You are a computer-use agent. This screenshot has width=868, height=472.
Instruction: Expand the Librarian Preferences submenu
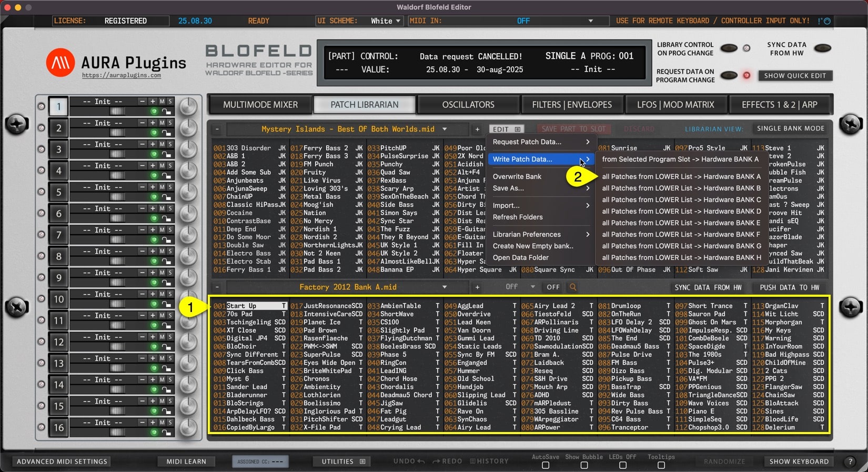541,234
